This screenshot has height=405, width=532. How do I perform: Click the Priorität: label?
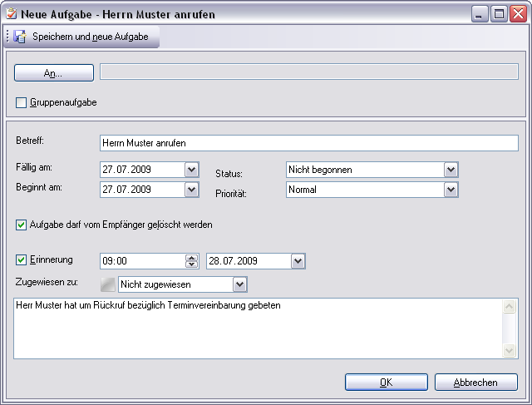(231, 194)
